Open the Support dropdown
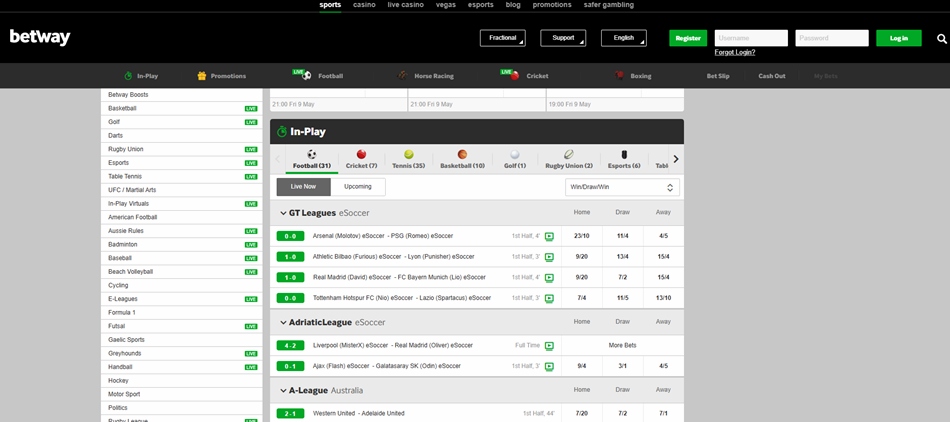Viewport: 950px width, 422px height. [563, 38]
